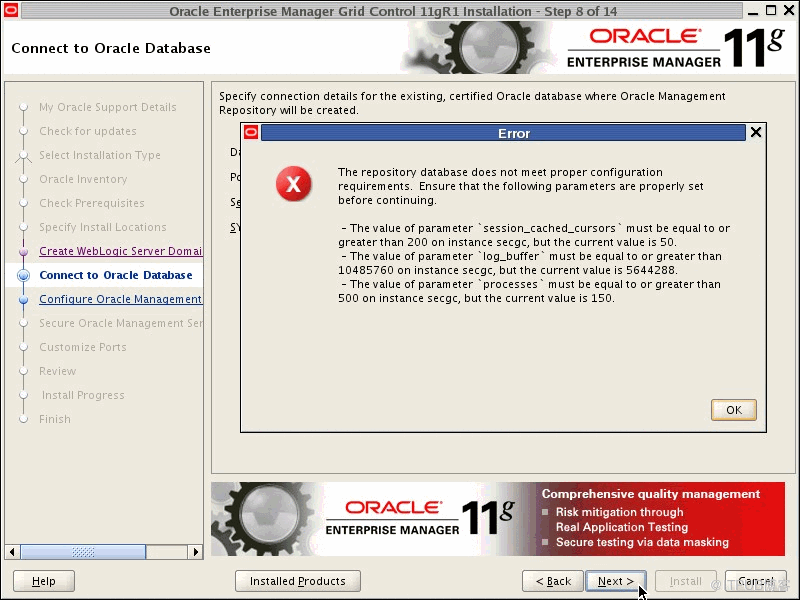
Task: Maximize the installer window
Action: tap(771, 10)
